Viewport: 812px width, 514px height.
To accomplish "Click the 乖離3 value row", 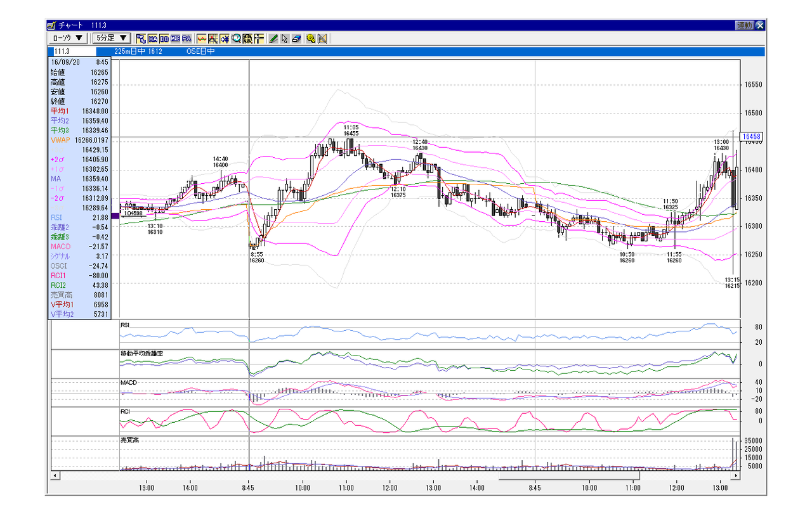I will (x=79, y=236).
